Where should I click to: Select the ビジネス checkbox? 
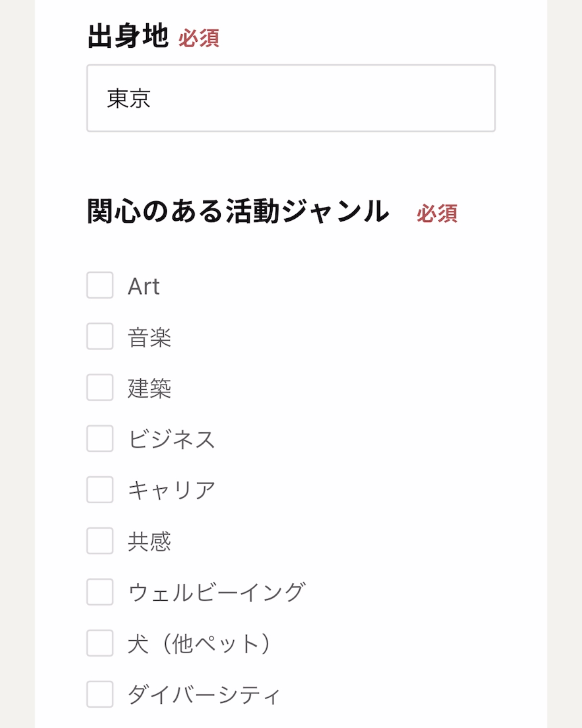click(x=100, y=439)
